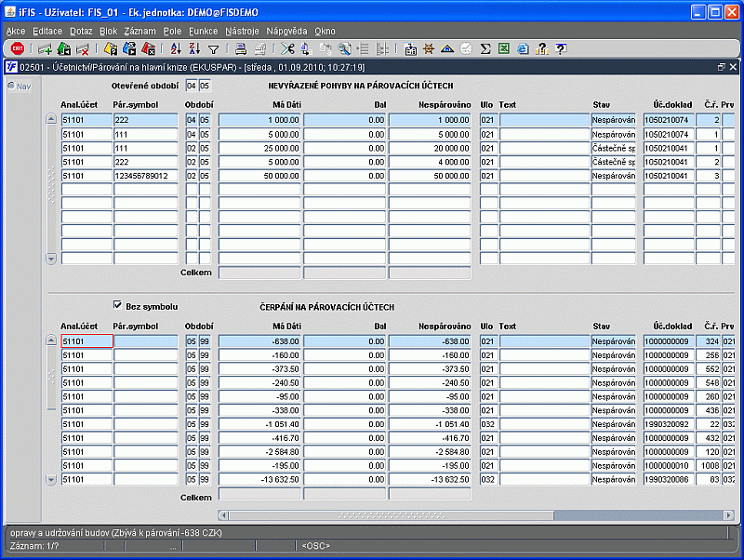Click the filter funnel toolbar icon
The width and height of the screenshot is (744, 560).
tap(213, 49)
